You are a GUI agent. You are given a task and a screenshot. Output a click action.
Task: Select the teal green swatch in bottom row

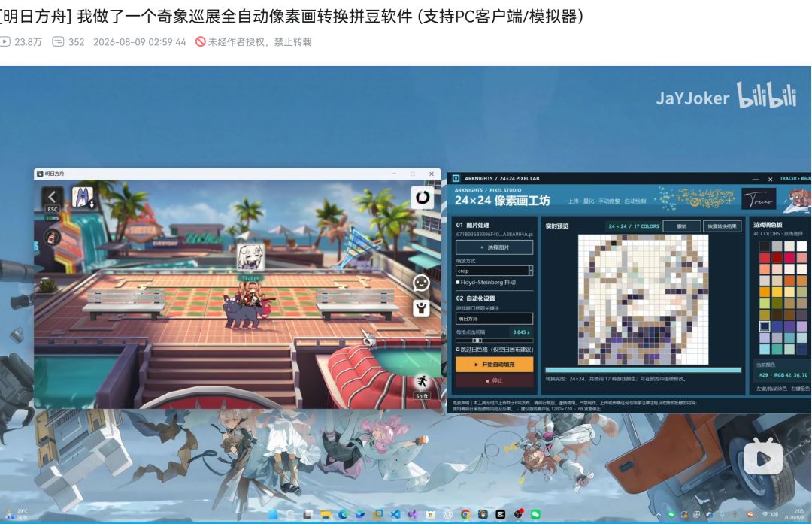point(777,349)
